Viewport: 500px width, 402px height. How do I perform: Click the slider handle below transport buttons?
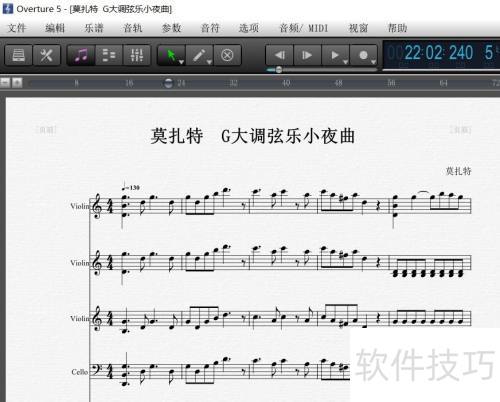[x=279, y=70]
